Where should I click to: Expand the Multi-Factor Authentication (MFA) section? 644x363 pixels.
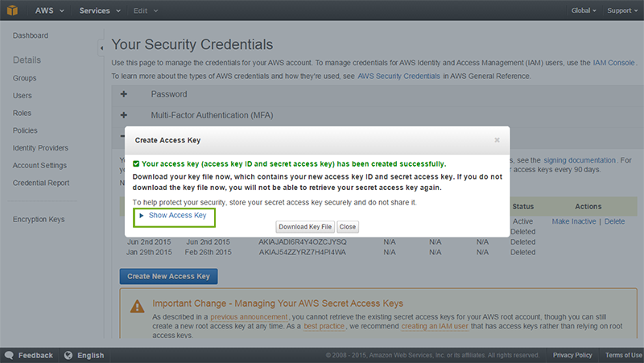point(124,115)
